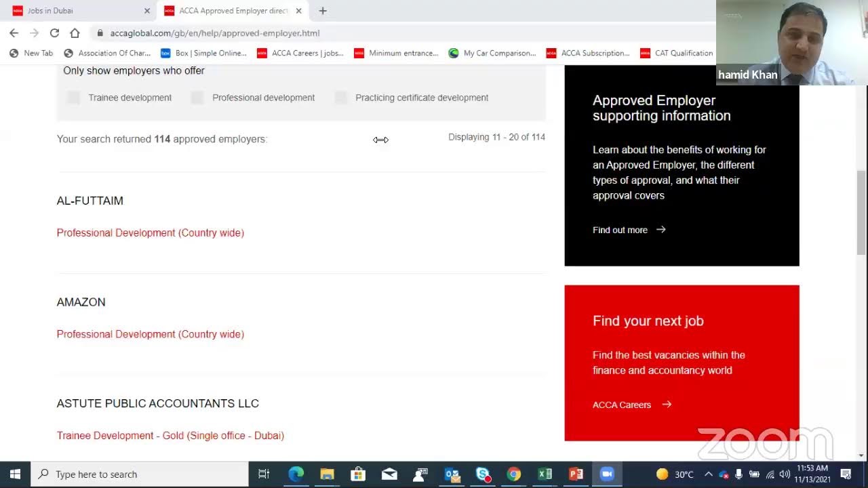Open CAT Qualification bookmark
The width and height of the screenshot is (868, 488).
[x=677, y=53]
